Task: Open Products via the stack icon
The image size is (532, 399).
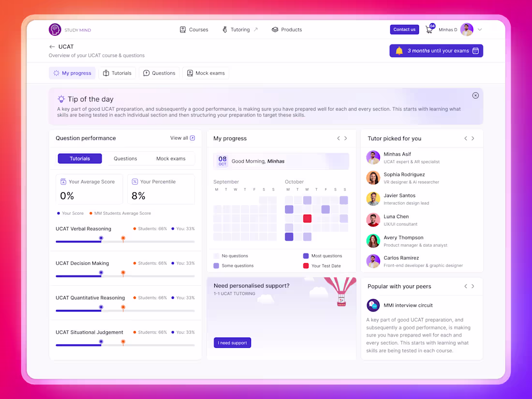Action: (275, 30)
